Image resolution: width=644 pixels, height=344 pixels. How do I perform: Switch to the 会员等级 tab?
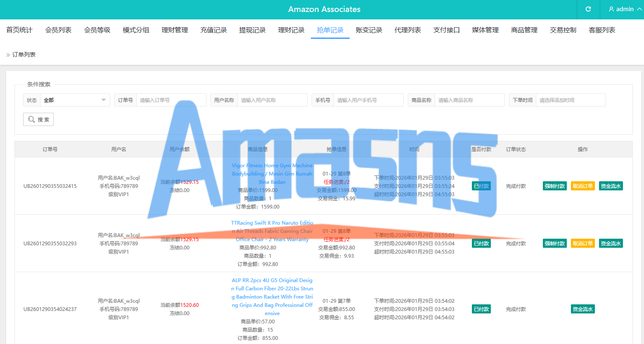click(97, 30)
